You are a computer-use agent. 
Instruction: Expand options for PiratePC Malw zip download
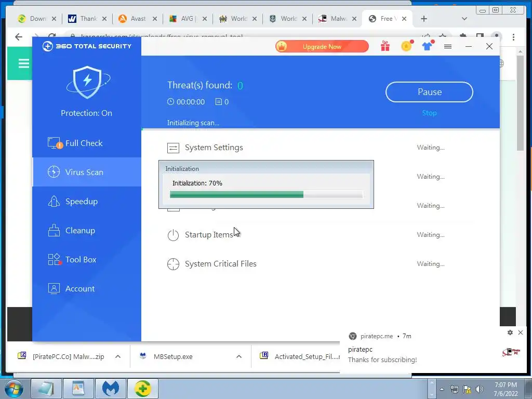(x=118, y=356)
